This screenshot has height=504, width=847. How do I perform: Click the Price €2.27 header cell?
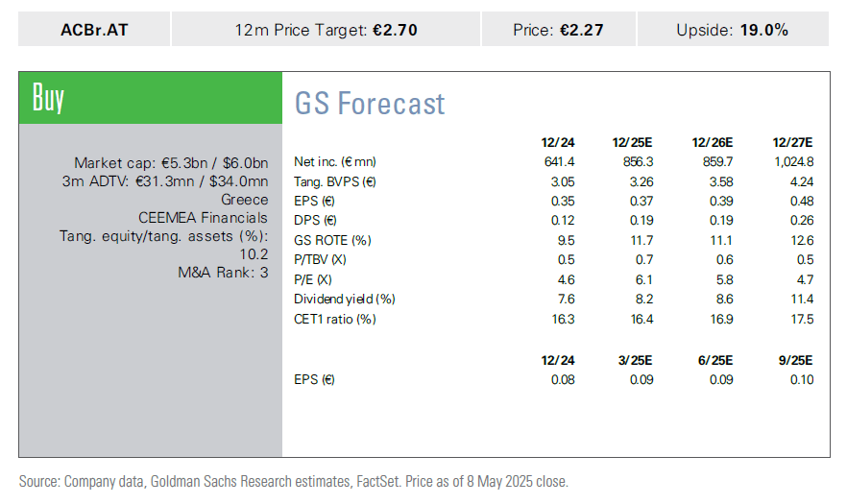tap(558, 30)
